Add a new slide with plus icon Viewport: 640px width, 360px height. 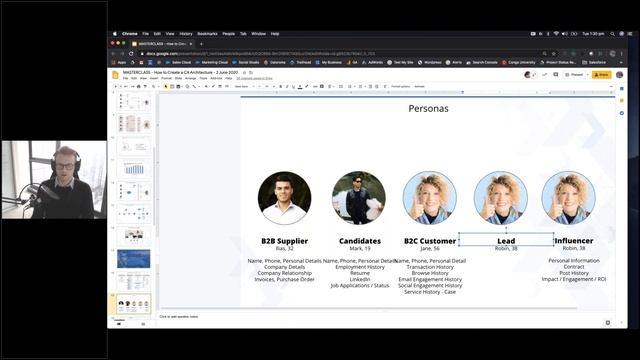(116, 87)
